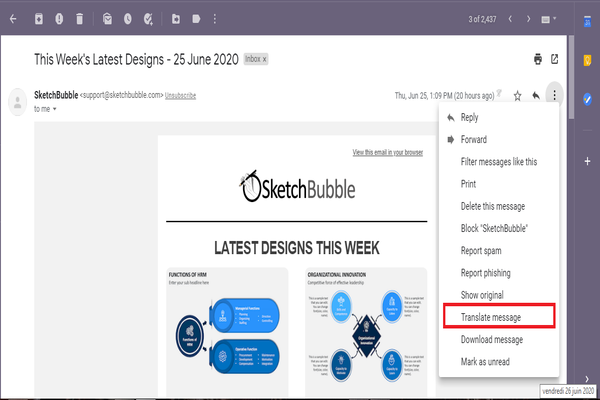Click the sender avatar picture
600x400 pixels.
pyautogui.click(x=18, y=102)
